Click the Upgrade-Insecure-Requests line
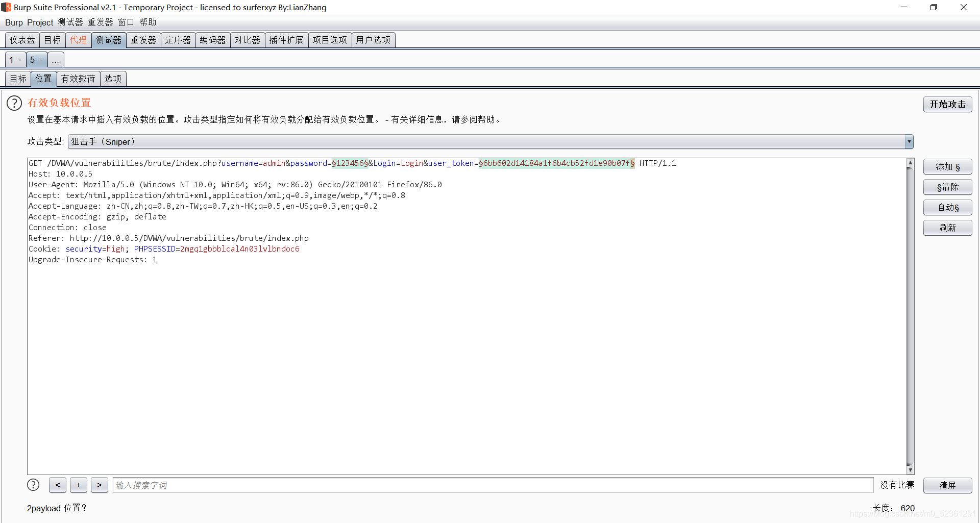Image resolution: width=980 pixels, height=523 pixels. click(92, 260)
